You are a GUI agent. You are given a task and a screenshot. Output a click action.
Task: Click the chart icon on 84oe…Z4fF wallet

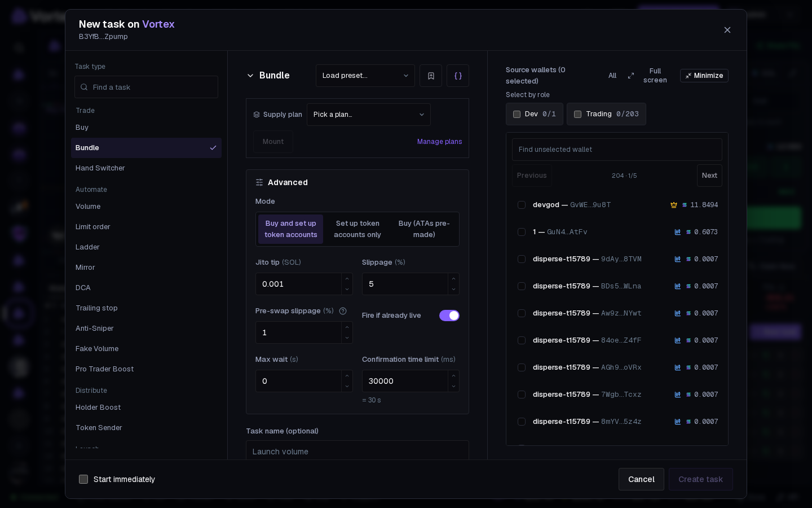pos(678,340)
